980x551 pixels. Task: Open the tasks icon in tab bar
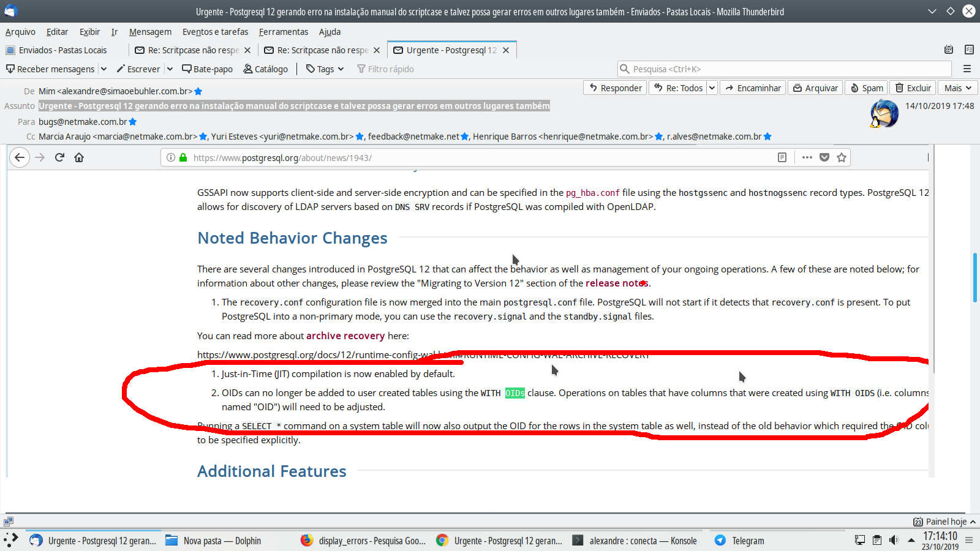click(x=969, y=50)
